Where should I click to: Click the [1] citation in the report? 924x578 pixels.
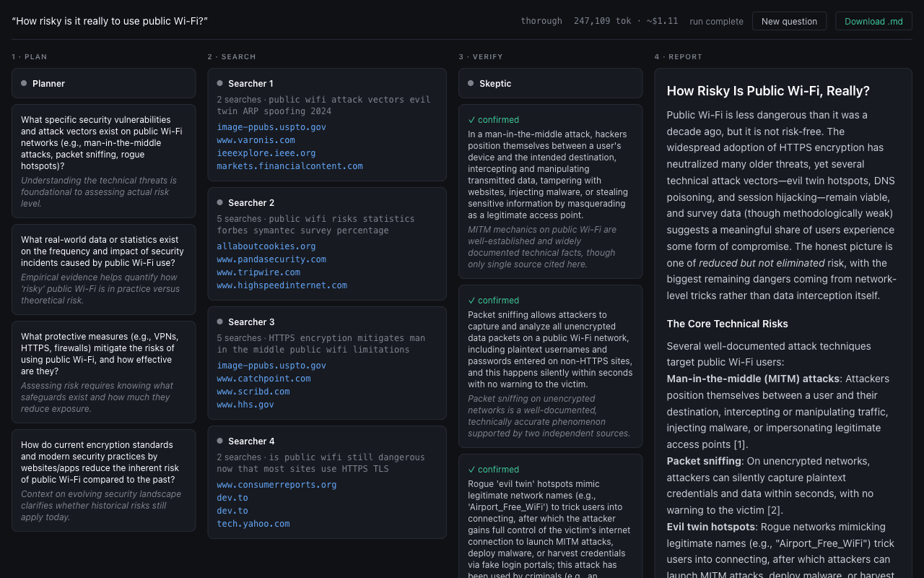[x=741, y=444]
